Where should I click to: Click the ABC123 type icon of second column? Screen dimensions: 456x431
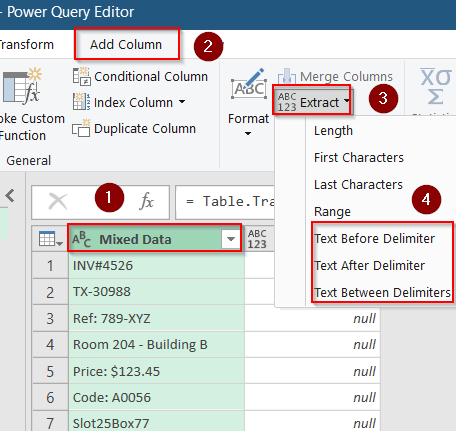click(257, 239)
